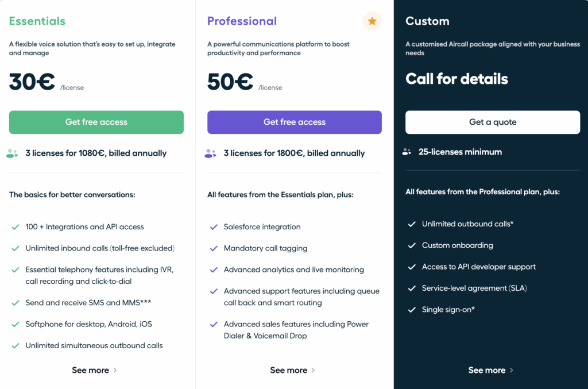Expand See more under Custom plan
The height and width of the screenshot is (389, 588).
(x=491, y=370)
